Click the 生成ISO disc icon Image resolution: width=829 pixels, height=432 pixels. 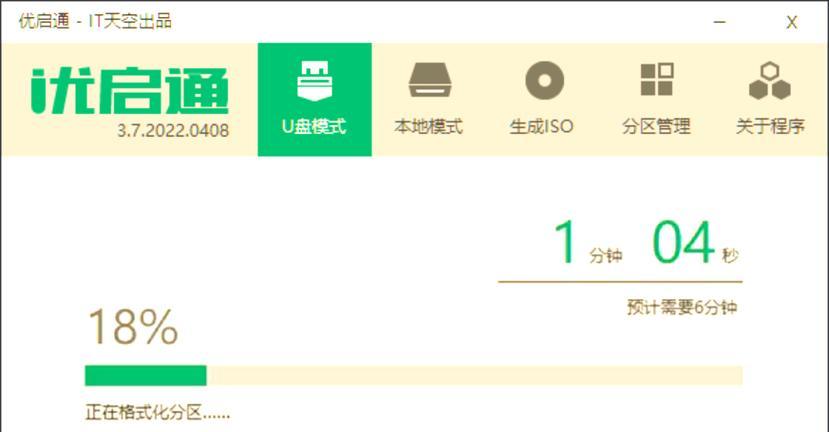(x=544, y=80)
